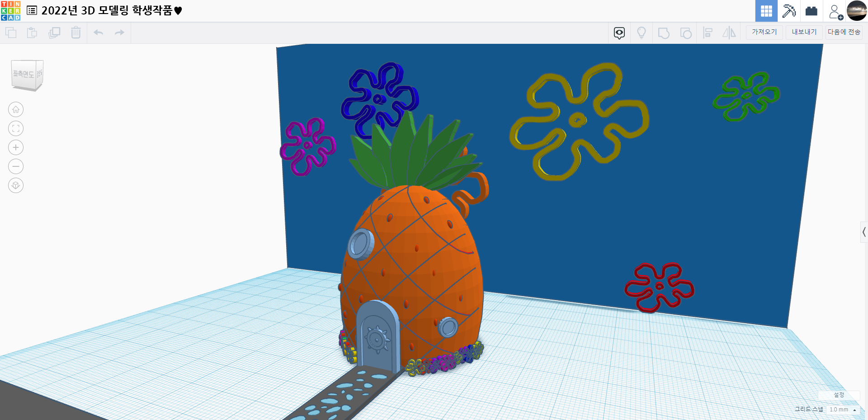Click the 내보내기 export button

pos(804,32)
